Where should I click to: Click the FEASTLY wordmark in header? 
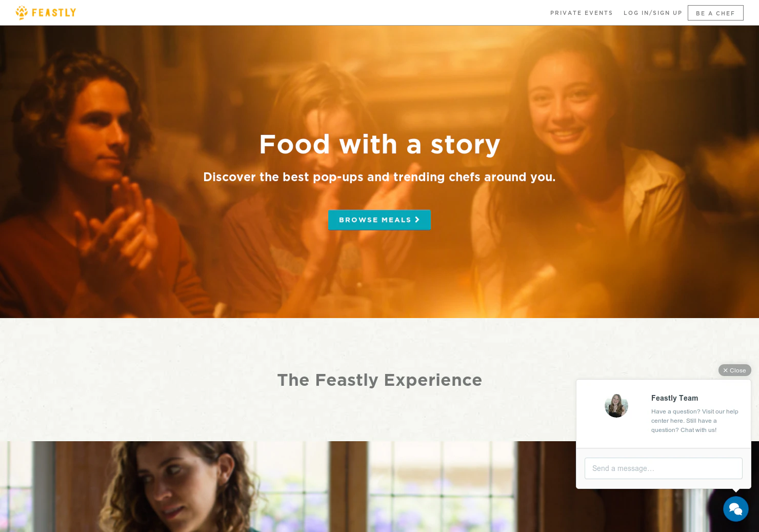(54, 13)
